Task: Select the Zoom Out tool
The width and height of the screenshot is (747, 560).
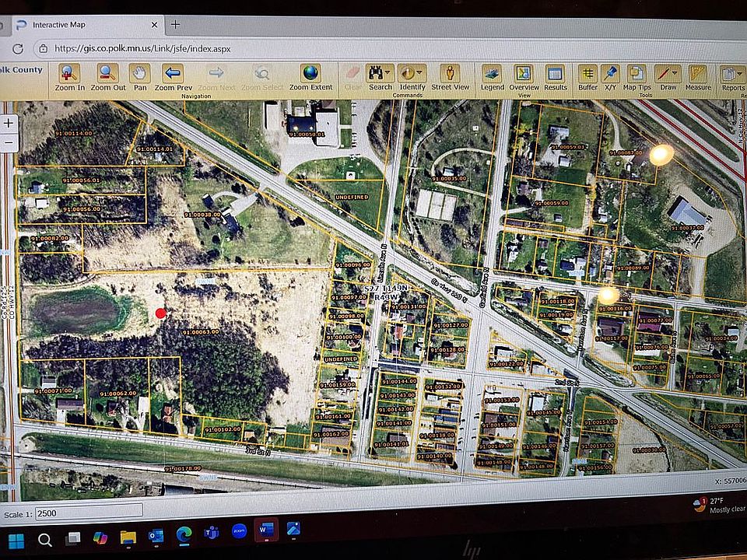Action: (108, 77)
